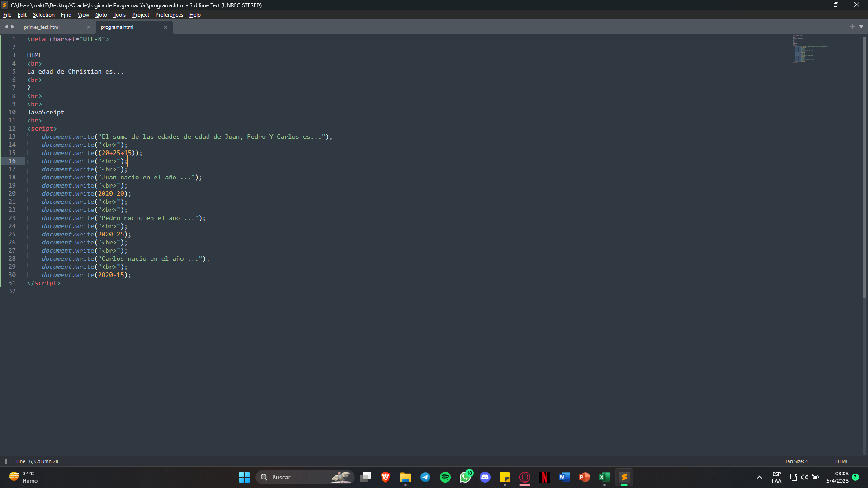Open the View menu
Image resolution: width=868 pixels, height=488 pixels.
[83, 15]
